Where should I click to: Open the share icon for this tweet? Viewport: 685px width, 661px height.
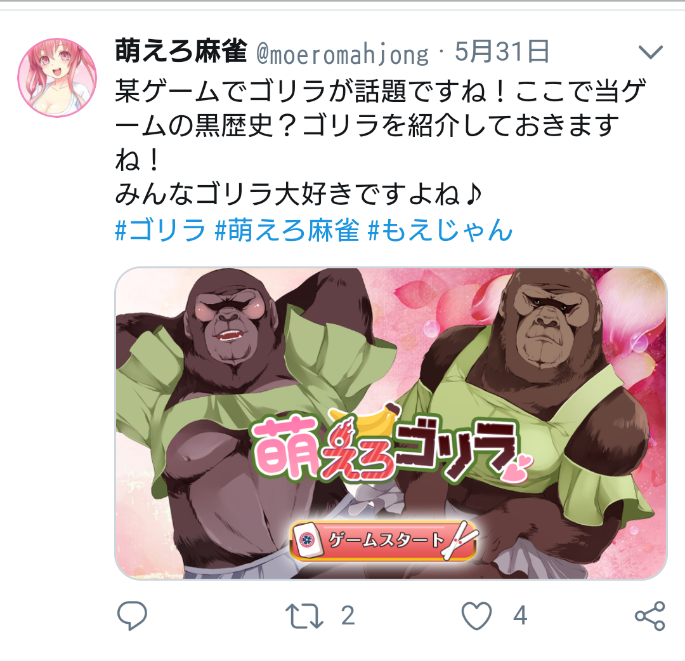tap(650, 616)
